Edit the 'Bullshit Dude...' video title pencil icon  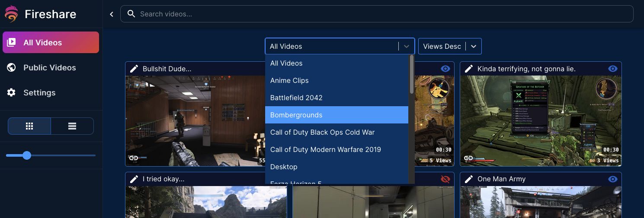point(134,69)
